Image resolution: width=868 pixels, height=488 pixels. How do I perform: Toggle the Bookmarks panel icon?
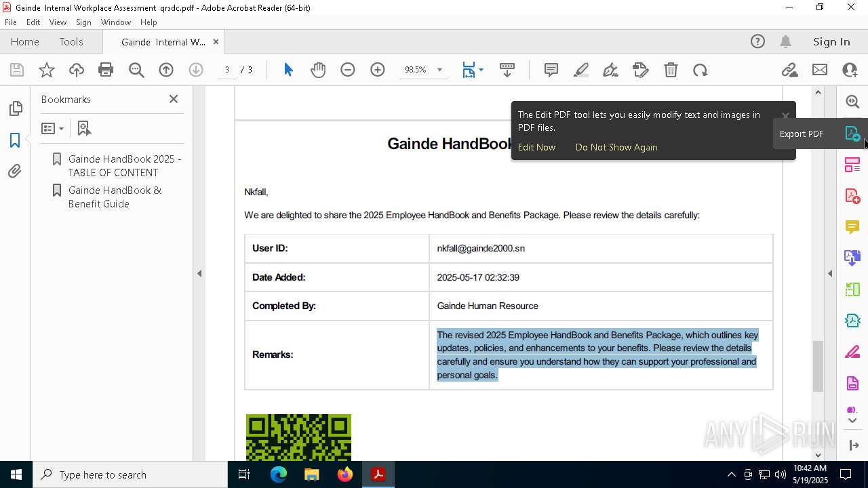tap(15, 140)
